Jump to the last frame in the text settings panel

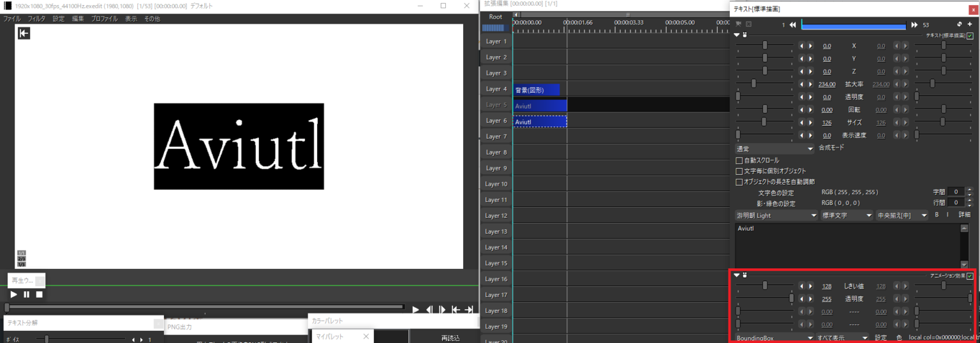point(914,25)
